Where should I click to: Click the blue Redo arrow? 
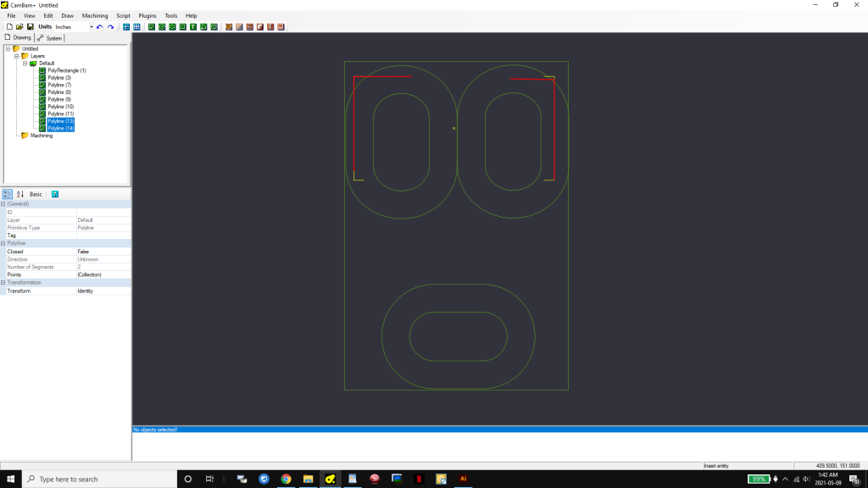point(110,26)
